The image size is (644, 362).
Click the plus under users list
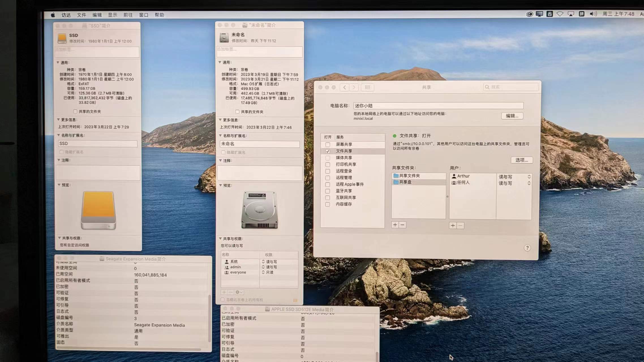(x=453, y=225)
